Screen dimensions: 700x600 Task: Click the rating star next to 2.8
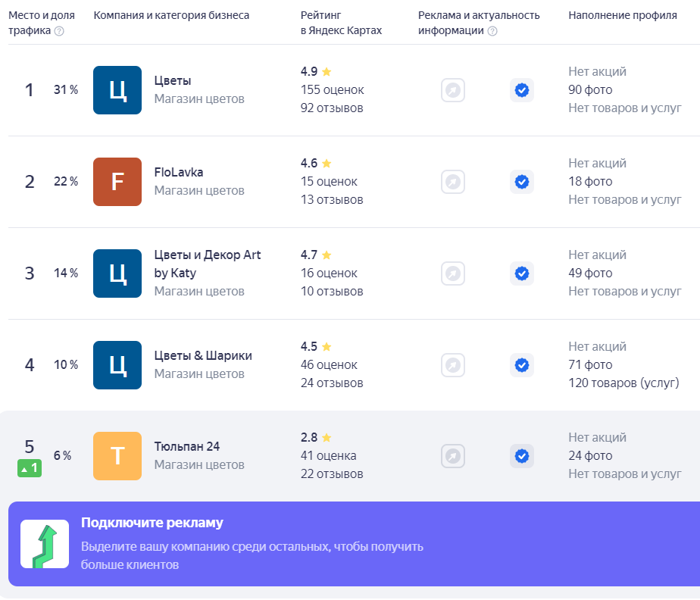pyautogui.click(x=327, y=438)
